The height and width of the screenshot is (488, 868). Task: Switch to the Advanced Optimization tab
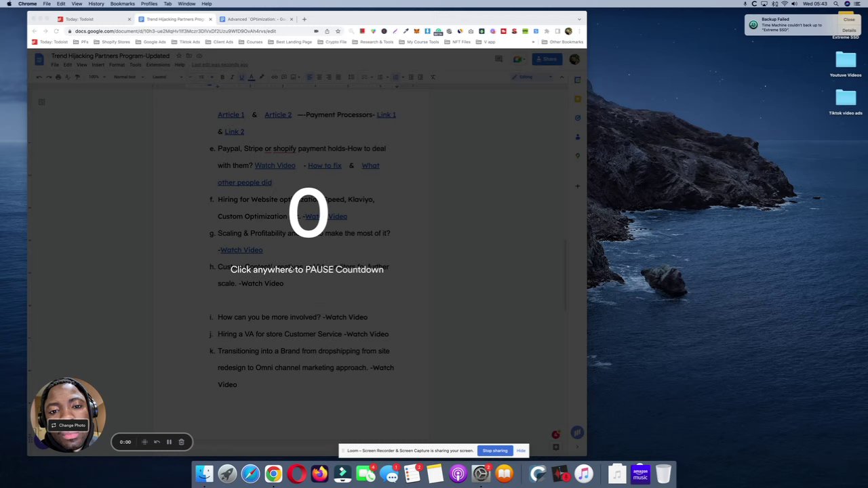pos(256,19)
